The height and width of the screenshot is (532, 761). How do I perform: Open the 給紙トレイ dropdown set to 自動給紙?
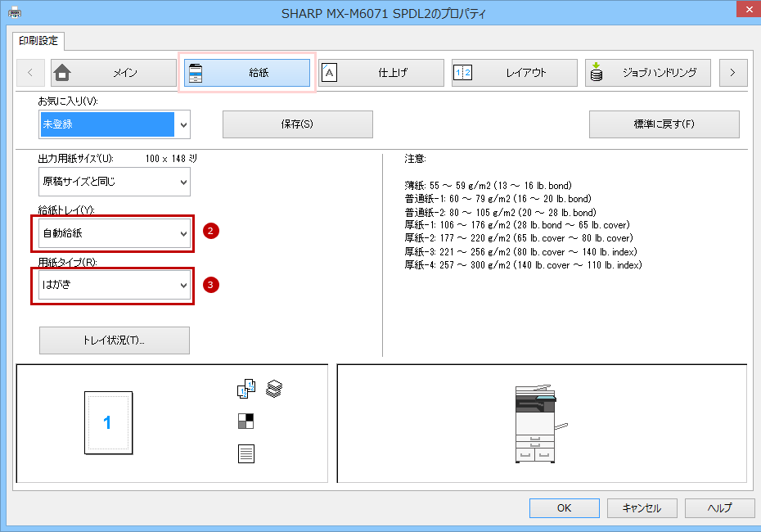tap(115, 233)
